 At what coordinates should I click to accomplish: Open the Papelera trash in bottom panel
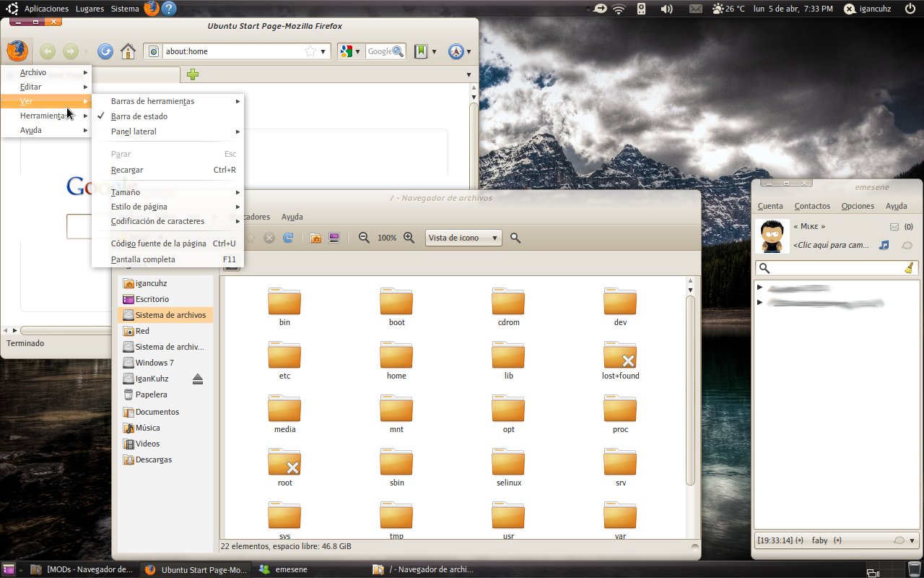(x=914, y=569)
